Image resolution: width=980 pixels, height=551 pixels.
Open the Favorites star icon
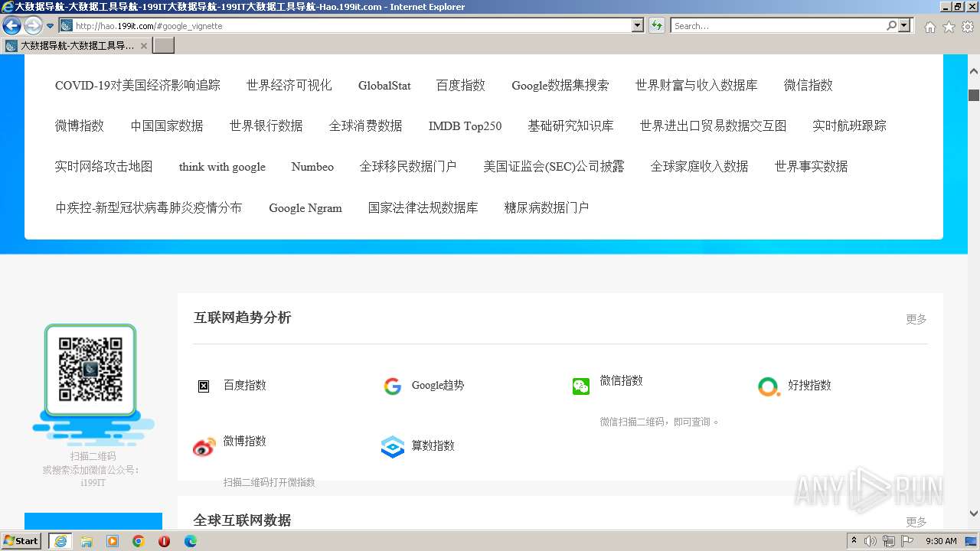(949, 27)
